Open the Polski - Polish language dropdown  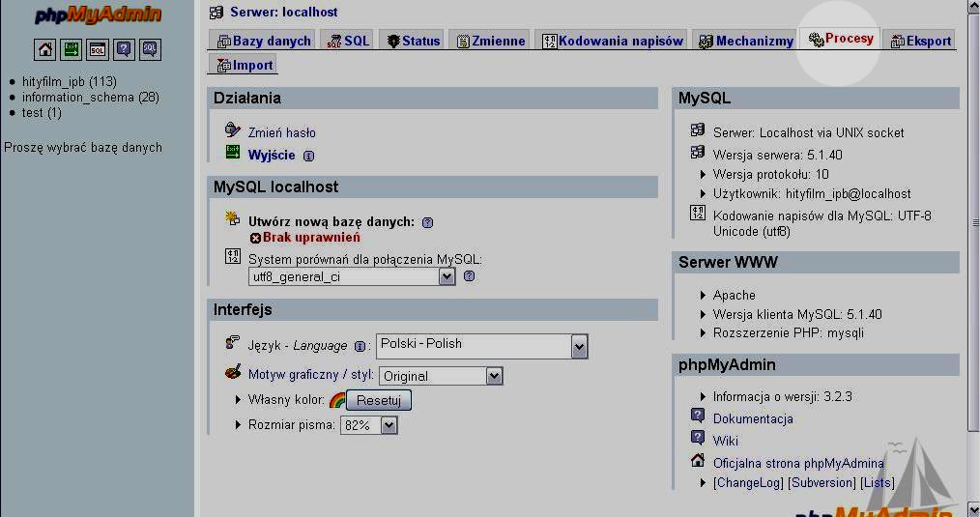tap(481, 345)
